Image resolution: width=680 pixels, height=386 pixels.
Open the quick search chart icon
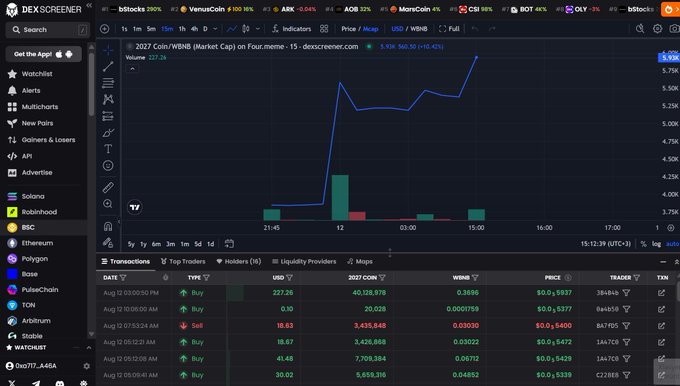click(640, 29)
